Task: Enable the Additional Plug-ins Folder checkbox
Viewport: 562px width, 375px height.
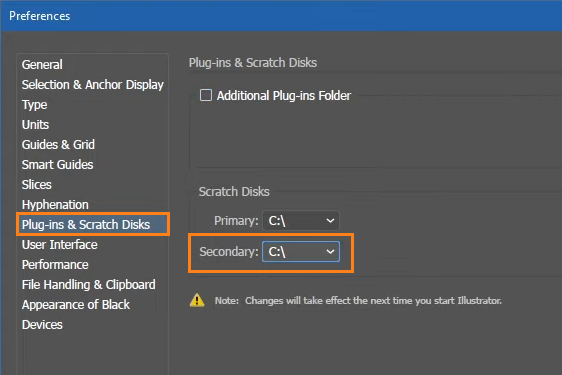Action: click(206, 95)
